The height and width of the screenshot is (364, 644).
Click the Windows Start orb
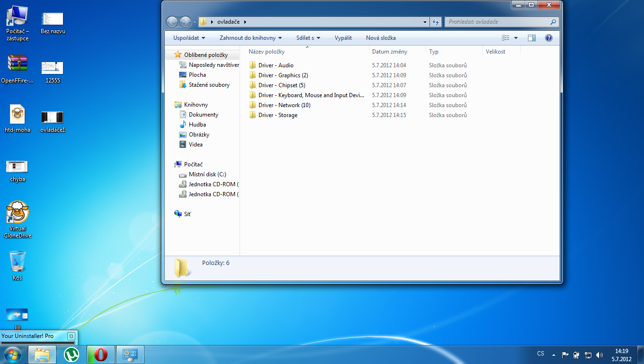click(x=13, y=355)
